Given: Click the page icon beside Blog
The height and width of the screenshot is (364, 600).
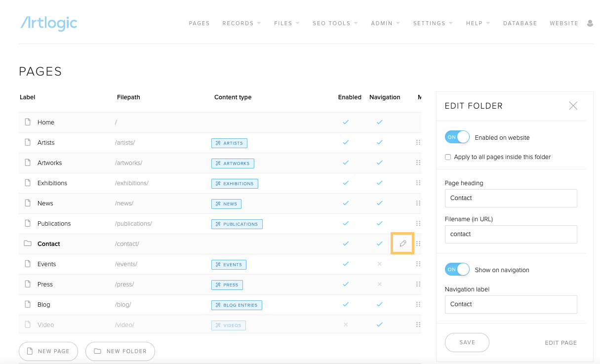Looking at the screenshot, I should pos(28,304).
